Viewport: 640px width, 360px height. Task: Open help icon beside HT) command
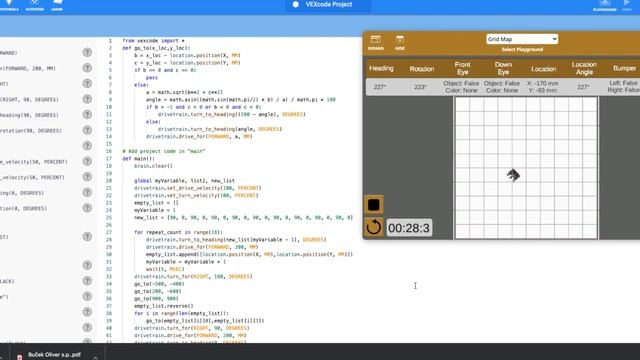(x=87, y=84)
